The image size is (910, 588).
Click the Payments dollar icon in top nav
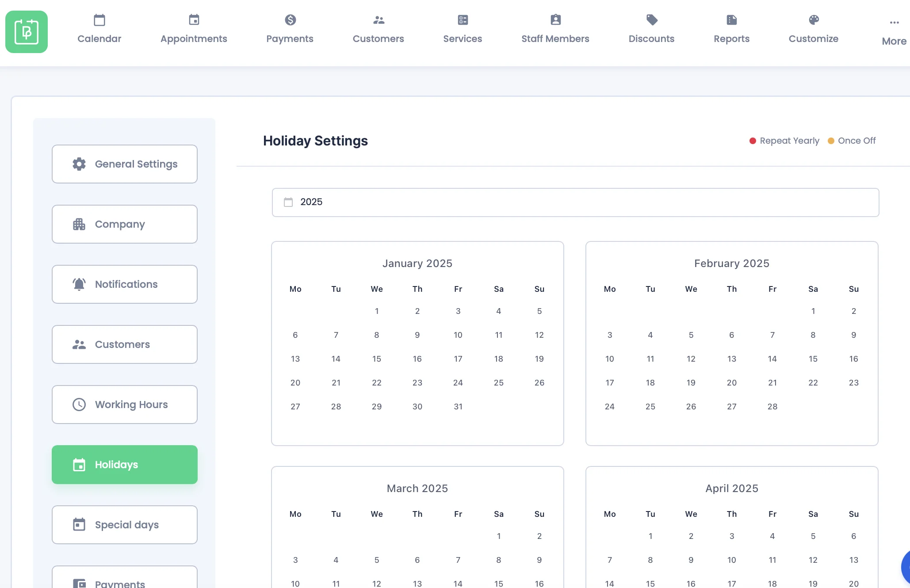(290, 20)
